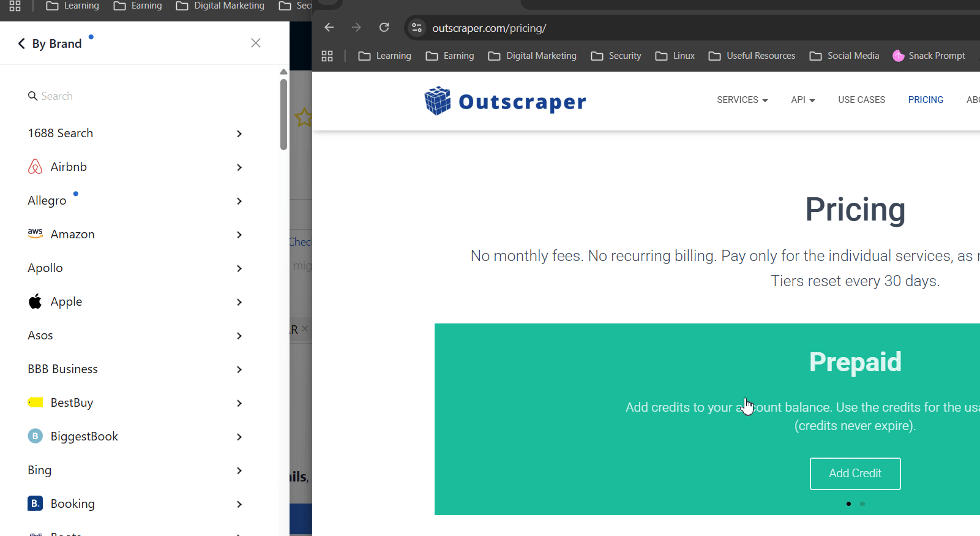The width and height of the screenshot is (980, 536).
Task: Open Learning folder in background window bookmarks
Action: pos(73,6)
